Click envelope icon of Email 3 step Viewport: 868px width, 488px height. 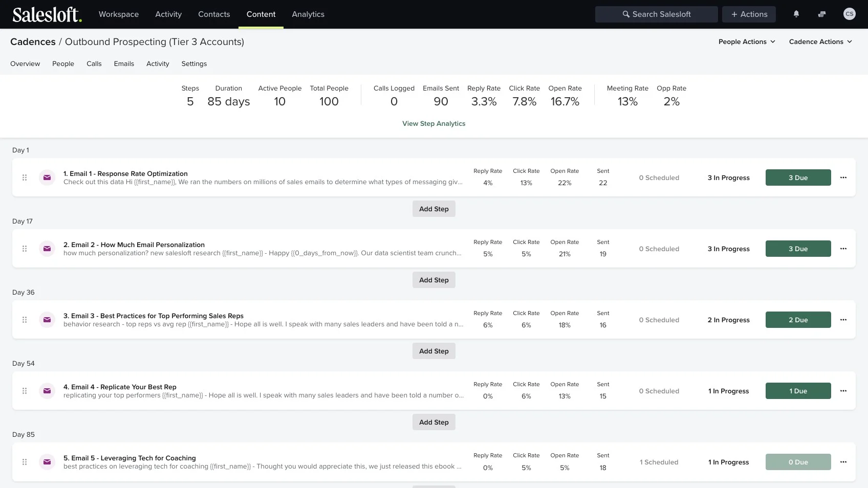pos(47,320)
